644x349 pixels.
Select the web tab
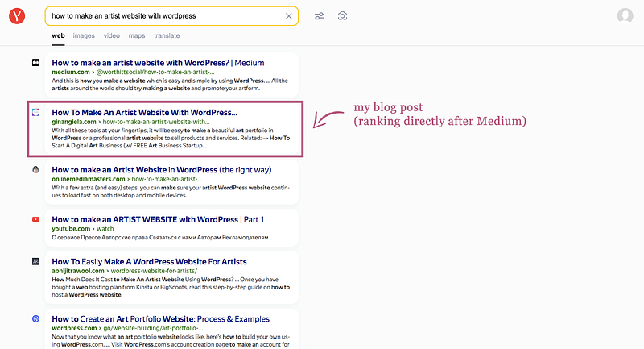[x=58, y=35]
